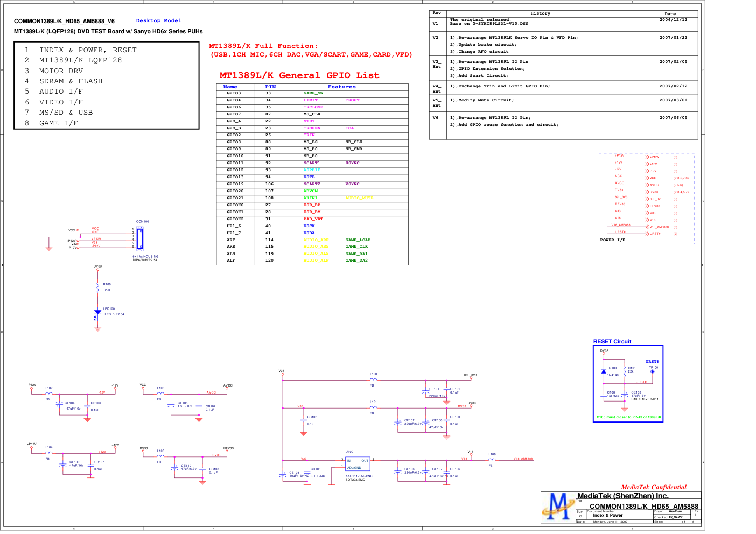Click the U100 regulator box
Image resolution: width=756 pixels, height=534 pixels.
coord(358,463)
